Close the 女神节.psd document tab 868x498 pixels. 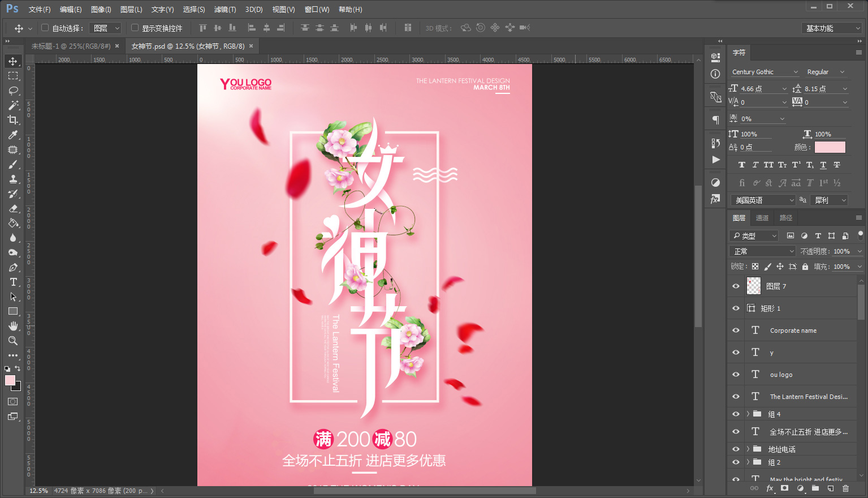tap(251, 46)
